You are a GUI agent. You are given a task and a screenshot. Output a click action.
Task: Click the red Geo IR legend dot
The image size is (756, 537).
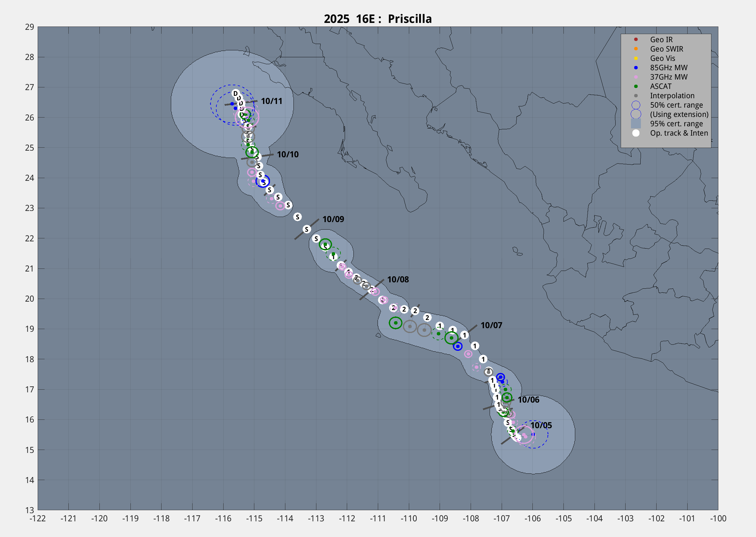click(636, 40)
